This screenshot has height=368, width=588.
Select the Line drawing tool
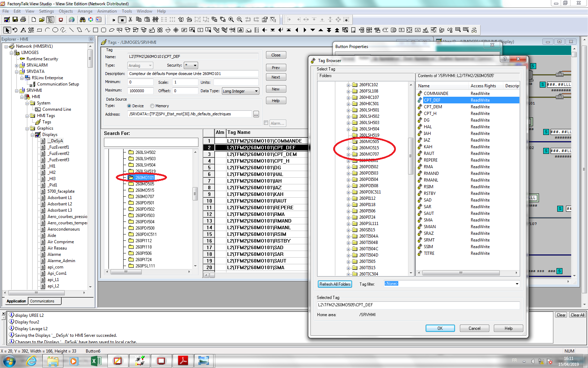[71, 30]
